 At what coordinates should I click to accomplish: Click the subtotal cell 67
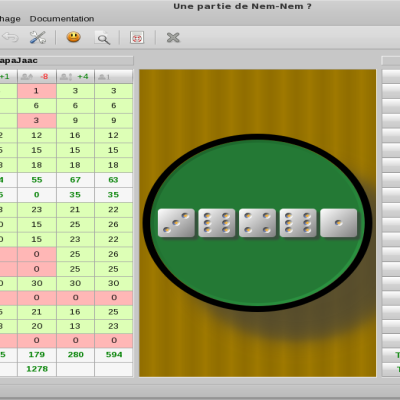75,180
